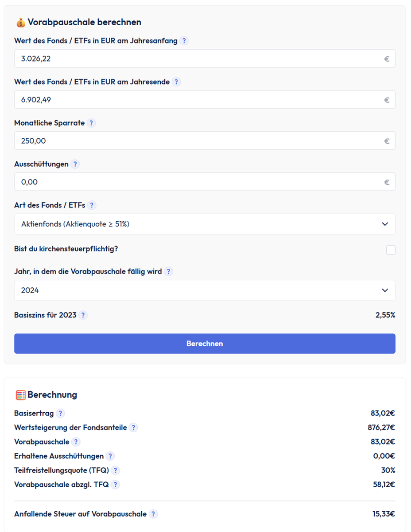Open help for Basiszins für 2023
The height and width of the screenshot is (532, 411).
[83, 315]
